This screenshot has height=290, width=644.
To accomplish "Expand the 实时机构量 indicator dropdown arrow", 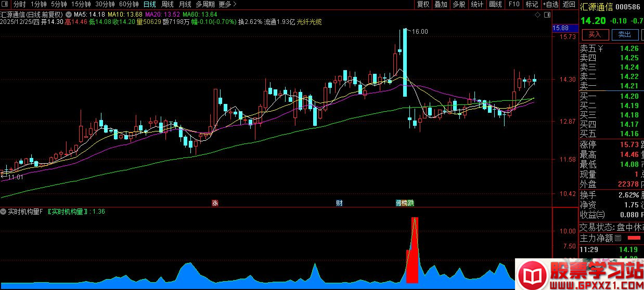I will tap(4, 212).
